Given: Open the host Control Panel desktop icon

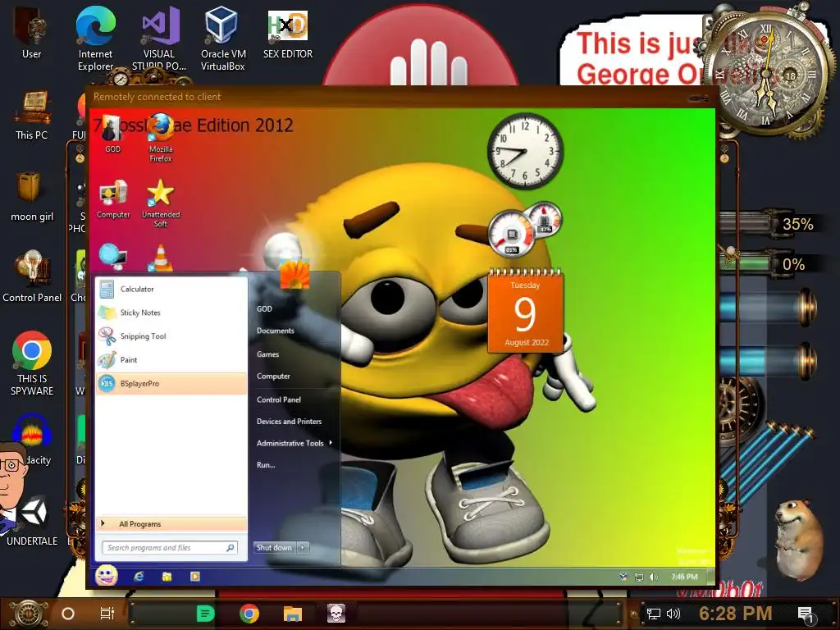Looking at the screenshot, I should click(32, 276).
